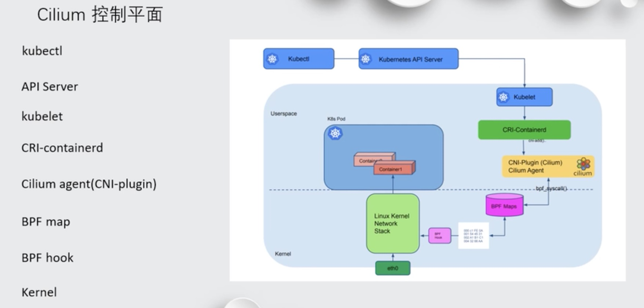Select the Kubernetes API Server box
The width and height of the screenshot is (644, 308).
click(409, 59)
